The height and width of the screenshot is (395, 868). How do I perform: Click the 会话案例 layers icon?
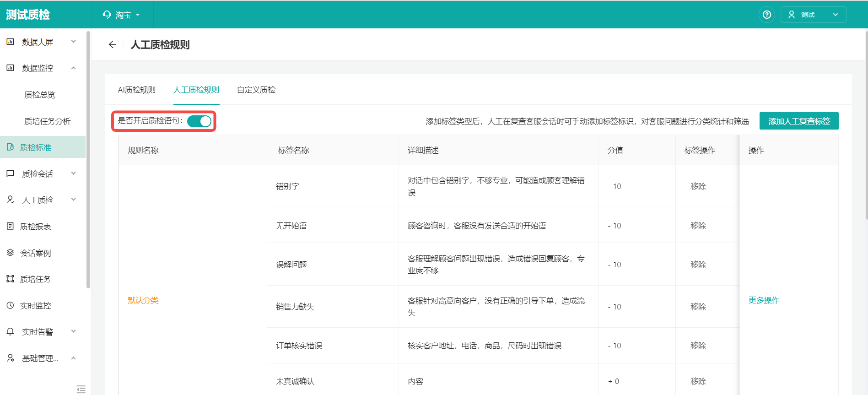coord(10,253)
